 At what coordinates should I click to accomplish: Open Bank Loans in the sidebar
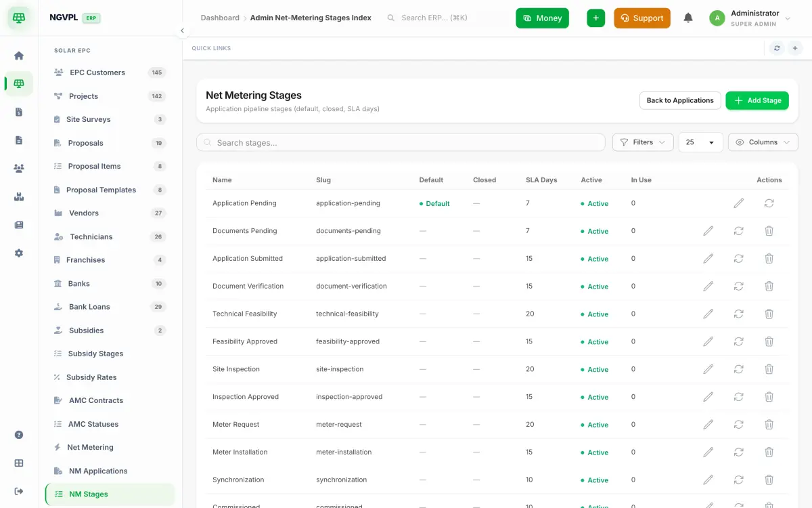110,307
